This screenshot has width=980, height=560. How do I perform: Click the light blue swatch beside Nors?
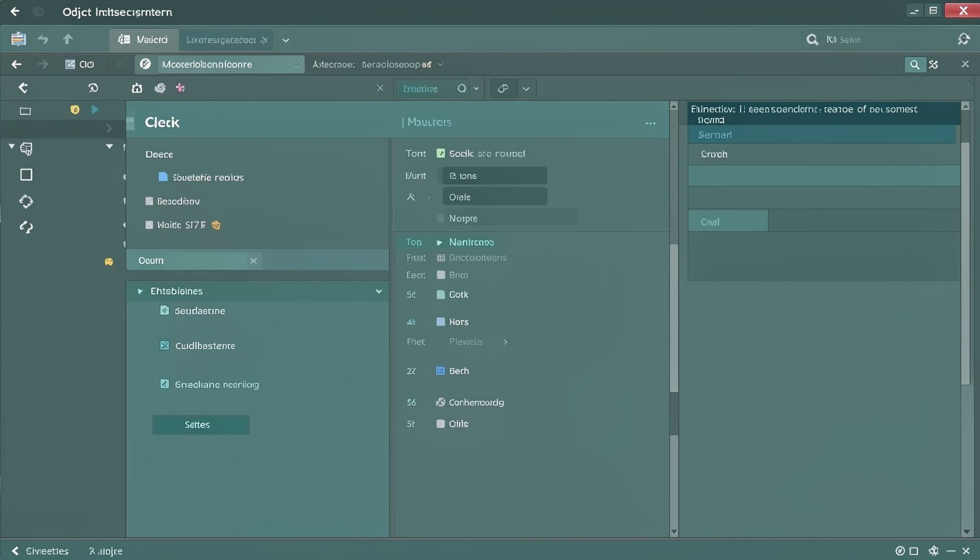click(x=441, y=322)
